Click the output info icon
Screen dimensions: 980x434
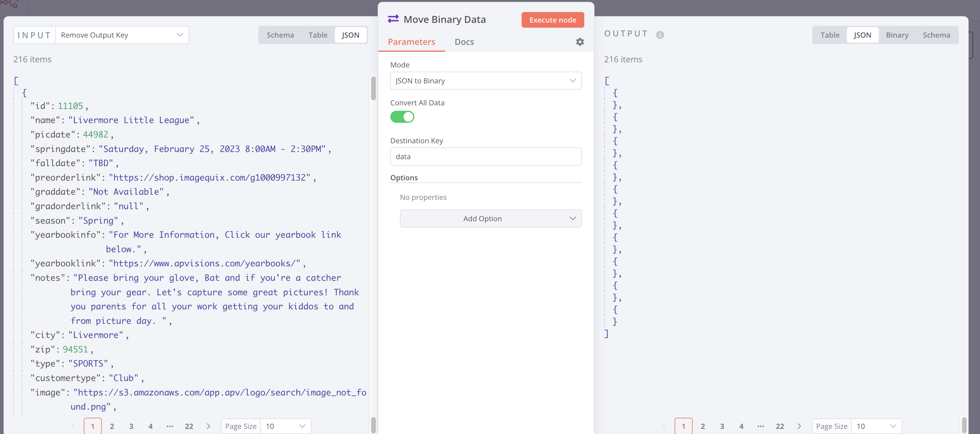tap(660, 35)
